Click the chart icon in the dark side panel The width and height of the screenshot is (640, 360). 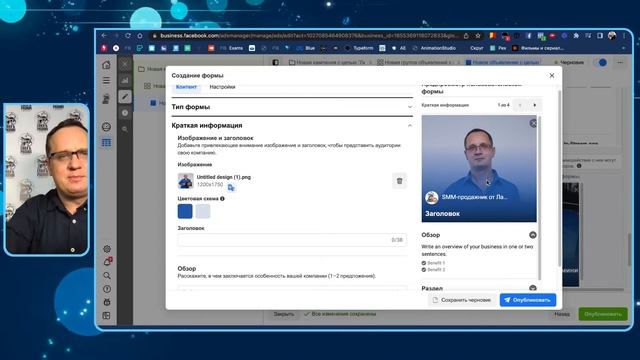pyautogui.click(x=125, y=80)
